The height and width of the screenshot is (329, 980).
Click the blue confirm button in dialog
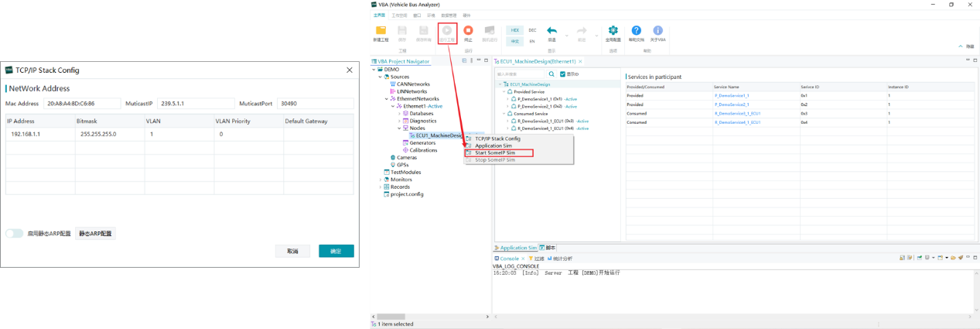point(336,251)
